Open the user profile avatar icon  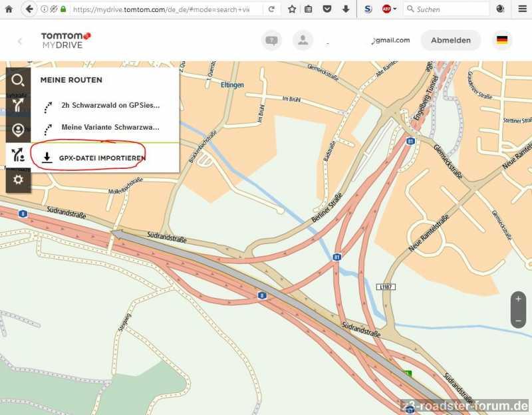click(x=303, y=40)
